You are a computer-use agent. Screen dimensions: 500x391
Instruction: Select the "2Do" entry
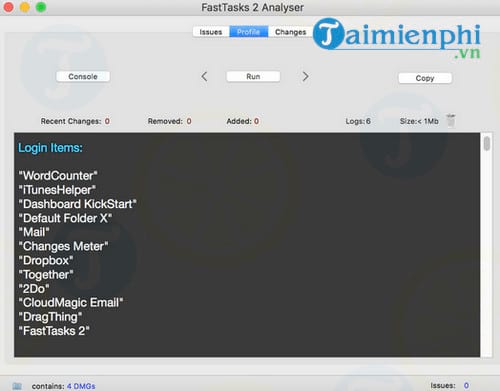click(34, 289)
